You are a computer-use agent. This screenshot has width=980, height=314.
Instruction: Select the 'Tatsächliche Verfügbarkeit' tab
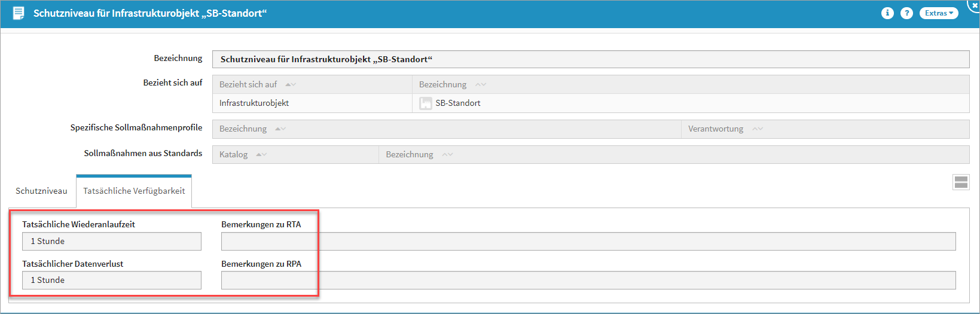134,191
